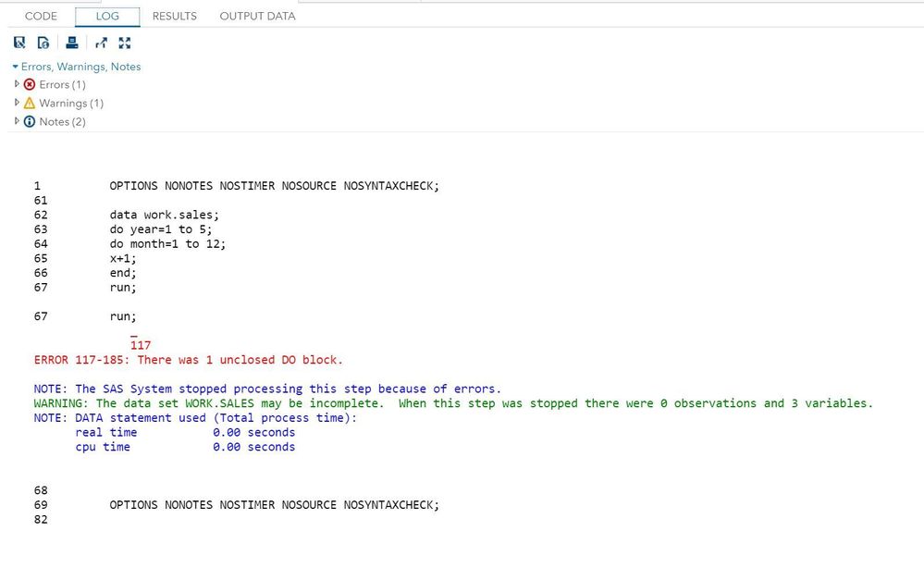Viewport: 924px width, 568px height.
Task: Click the 'data work.sales;' log line
Action: 164,215
